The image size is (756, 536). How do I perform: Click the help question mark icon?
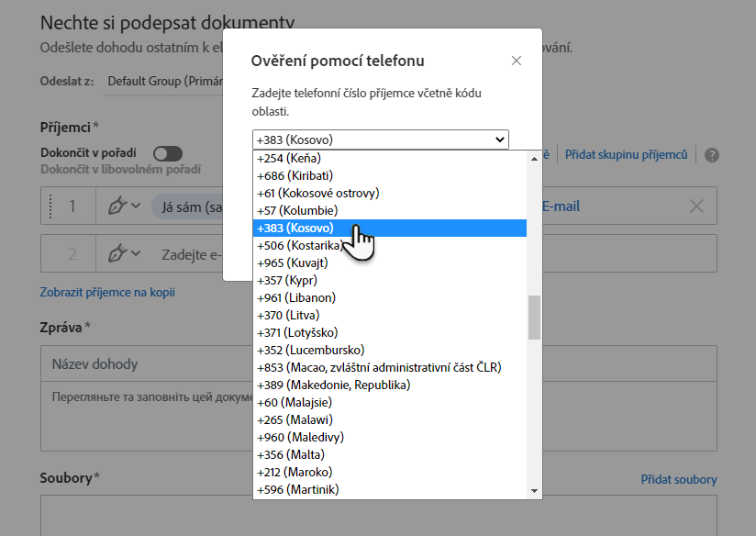(712, 155)
